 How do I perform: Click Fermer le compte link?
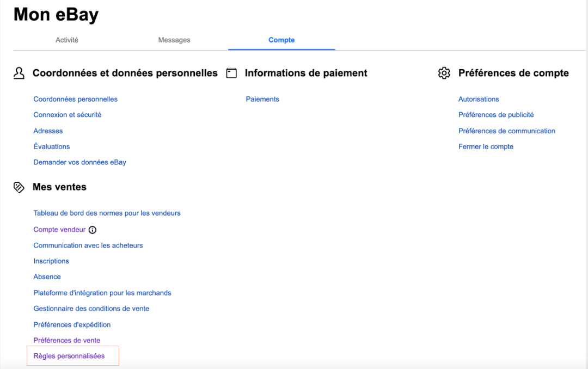486,146
